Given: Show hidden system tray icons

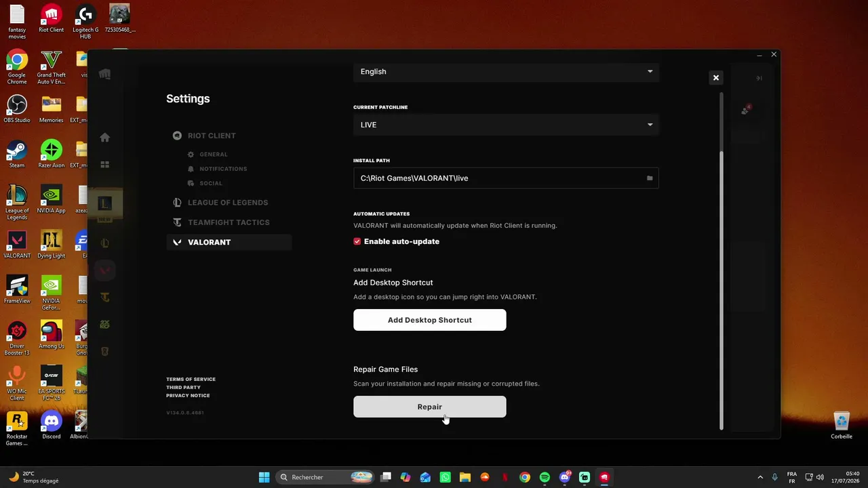Looking at the screenshot, I should click(x=759, y=477).
